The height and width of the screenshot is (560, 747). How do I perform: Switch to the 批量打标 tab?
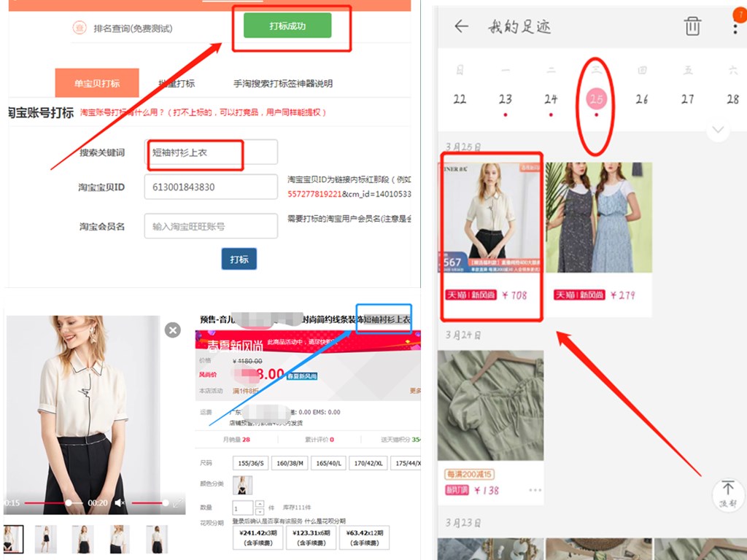(177, 82)
